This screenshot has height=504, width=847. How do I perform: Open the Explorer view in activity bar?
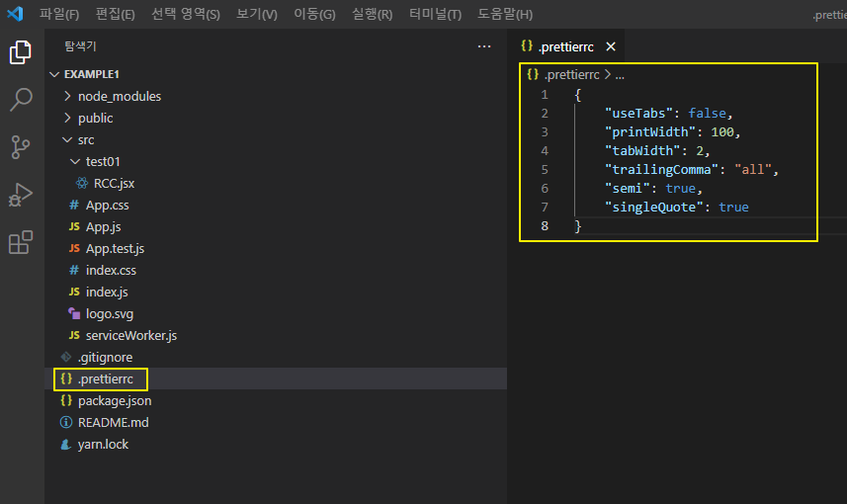21,51
